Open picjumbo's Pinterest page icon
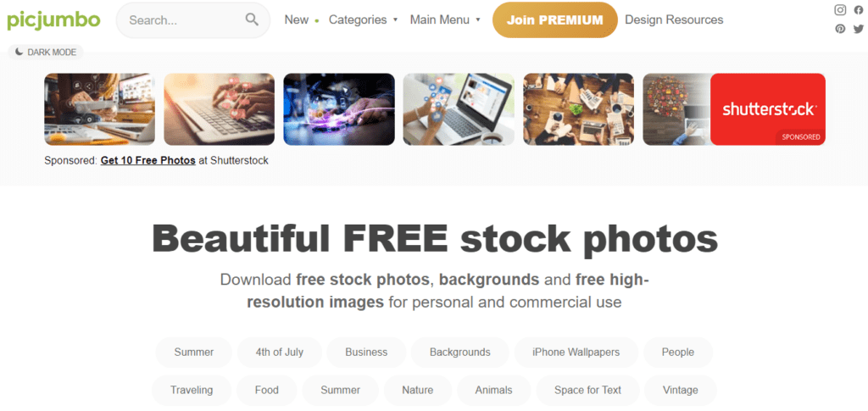This screenshot has width=868, height=411. (840, 29)
